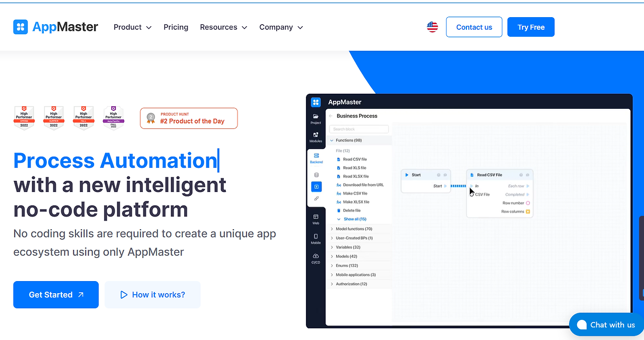Click the Contact us button
Viewport: 644px width, 340px height.
pyautogui.click(x=474, y=27)
